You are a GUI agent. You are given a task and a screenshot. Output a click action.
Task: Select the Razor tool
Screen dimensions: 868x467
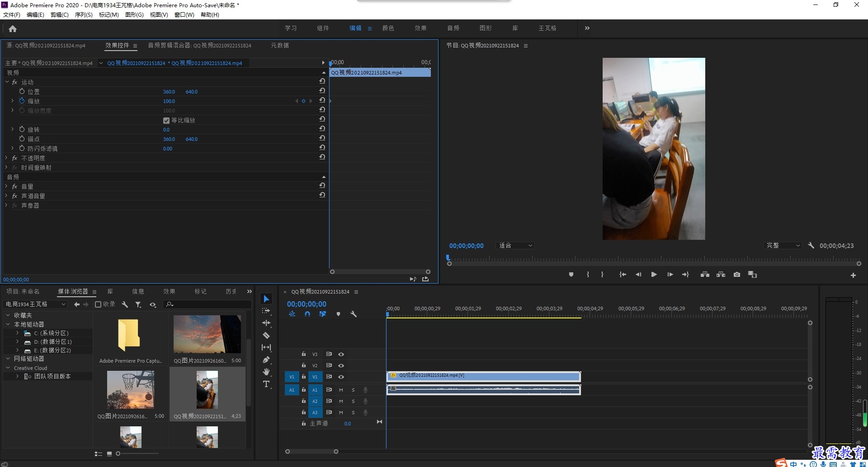[x=266, y=335]
